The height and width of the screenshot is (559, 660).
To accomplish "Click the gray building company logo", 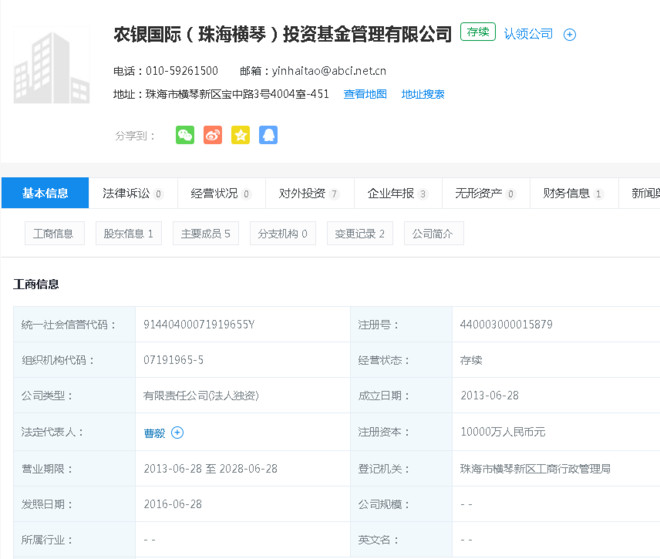I will 51,65.
